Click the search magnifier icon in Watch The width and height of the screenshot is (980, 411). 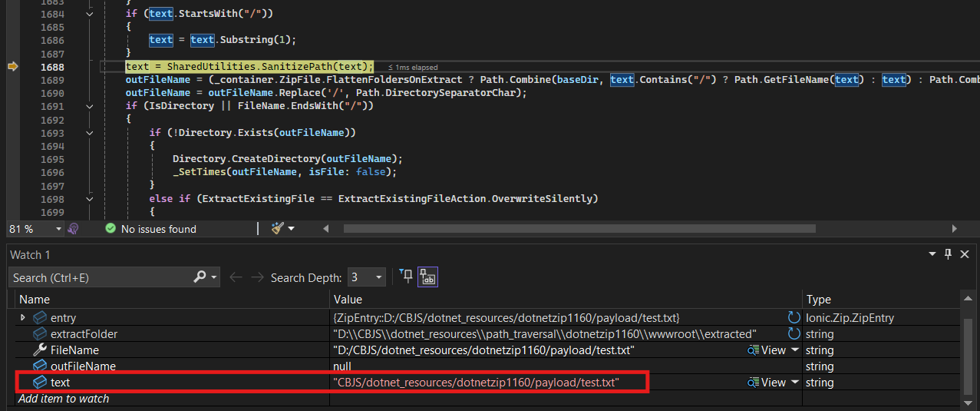coord(200,277)
